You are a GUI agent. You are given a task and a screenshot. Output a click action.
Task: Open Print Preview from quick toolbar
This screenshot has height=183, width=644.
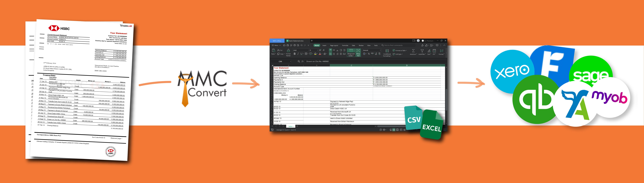coord(298,45)
